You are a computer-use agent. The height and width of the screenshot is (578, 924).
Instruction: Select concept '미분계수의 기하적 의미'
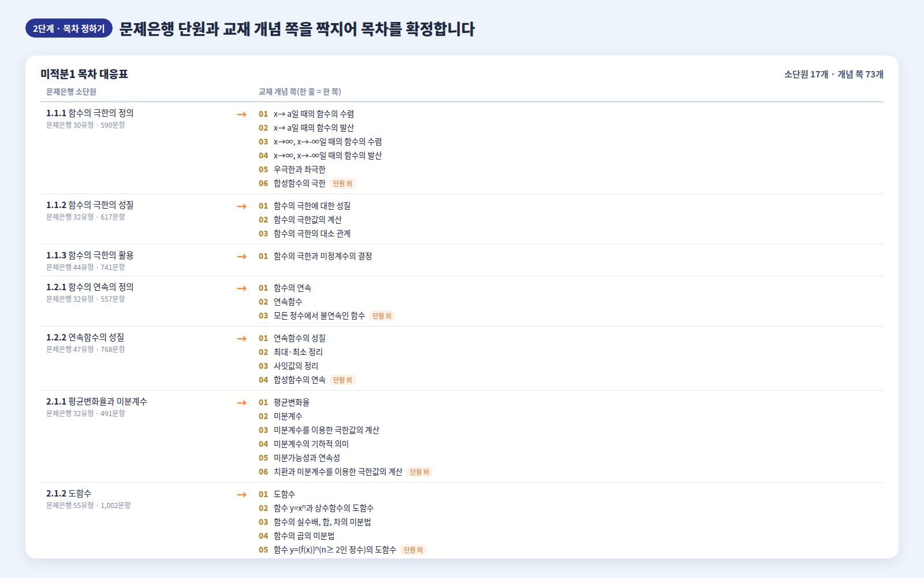click(311, 444)
